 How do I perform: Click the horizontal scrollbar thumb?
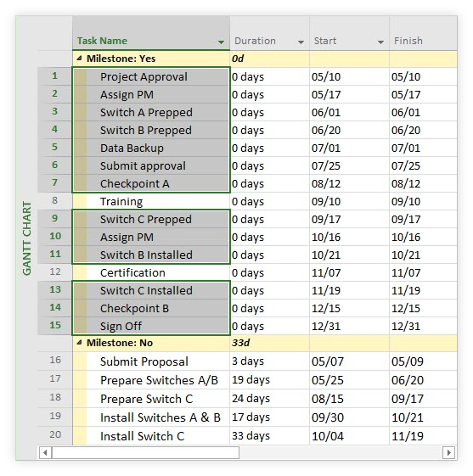[x=145, y=452]
